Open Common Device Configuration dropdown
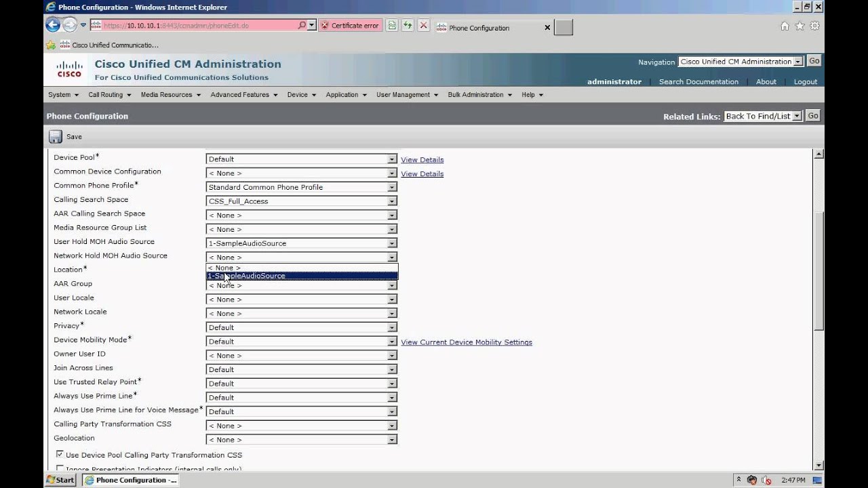Viewport: 868px width, 488px height. click(301, 173)
